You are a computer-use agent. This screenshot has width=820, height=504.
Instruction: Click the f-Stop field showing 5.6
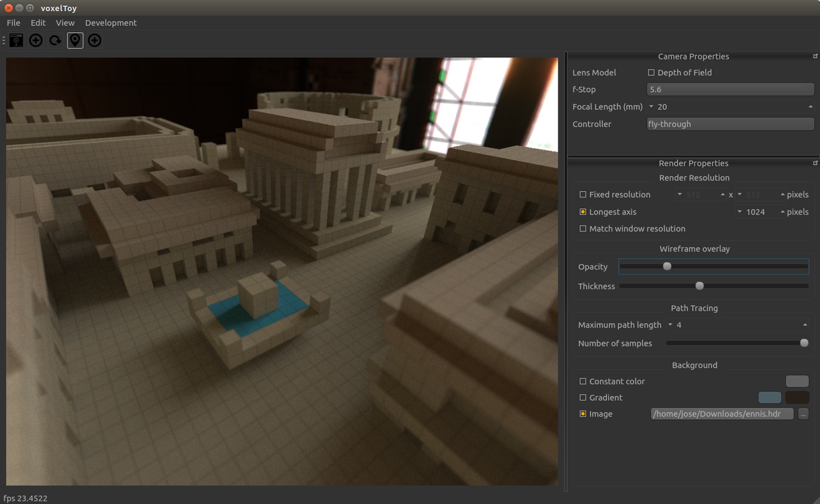730,89
